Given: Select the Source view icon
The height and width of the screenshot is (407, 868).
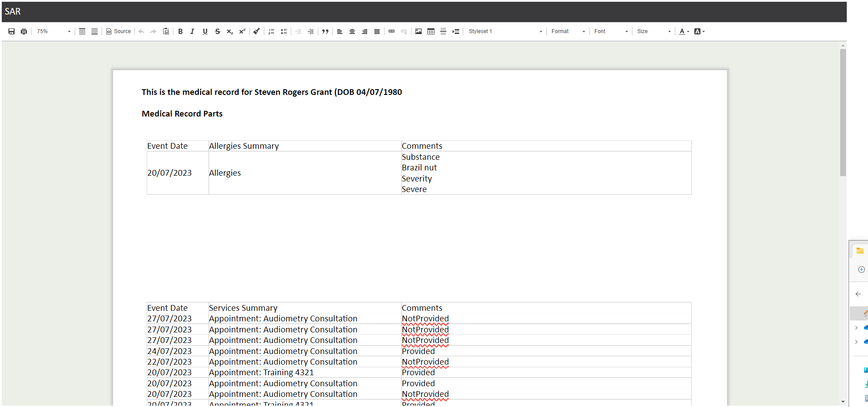Looking at the screenshot, I should pos(118,31).
